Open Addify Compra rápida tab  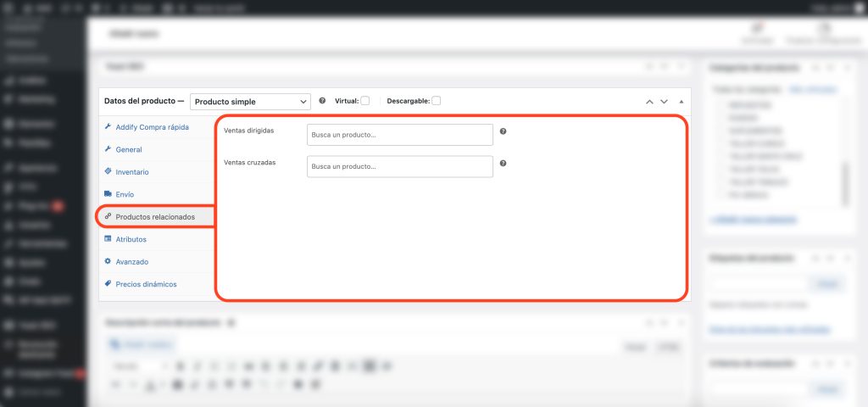[152, 127]
